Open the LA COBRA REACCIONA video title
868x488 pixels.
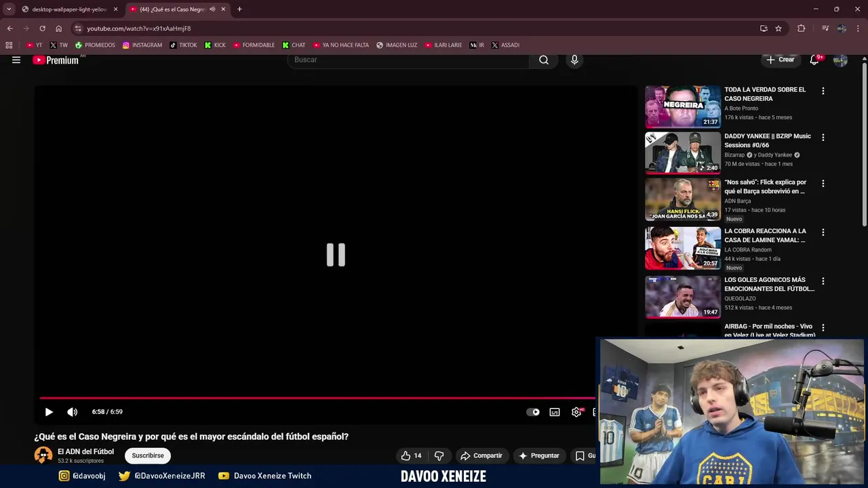(765, 235)
